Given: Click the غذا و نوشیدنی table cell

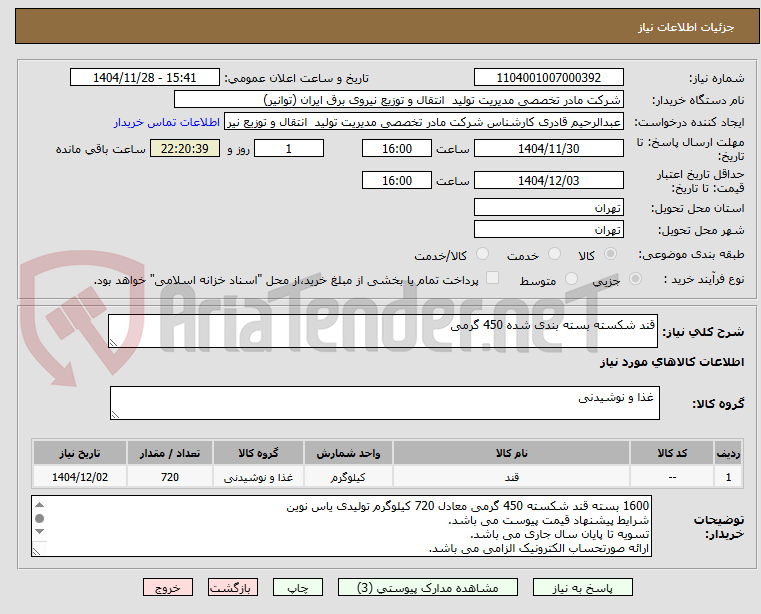Looking at the screenshot, I should [258, 477].
